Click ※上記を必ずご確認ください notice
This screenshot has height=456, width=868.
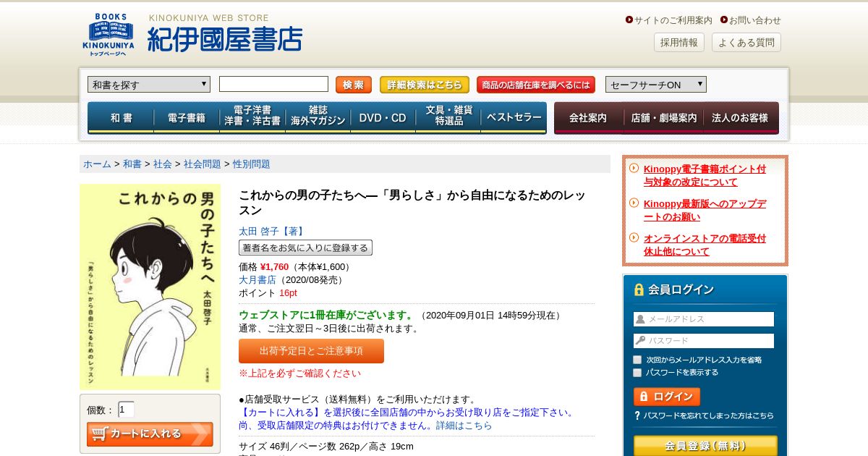[299, 373]
